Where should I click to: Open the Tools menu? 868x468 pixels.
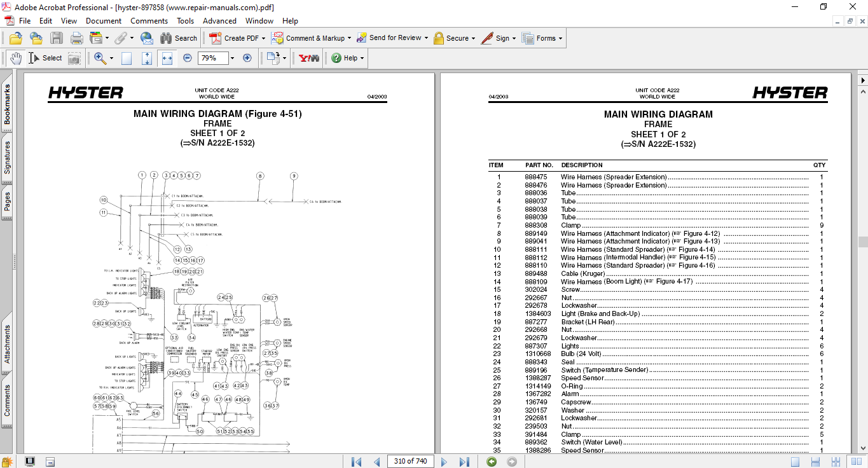tap(186, 21)
